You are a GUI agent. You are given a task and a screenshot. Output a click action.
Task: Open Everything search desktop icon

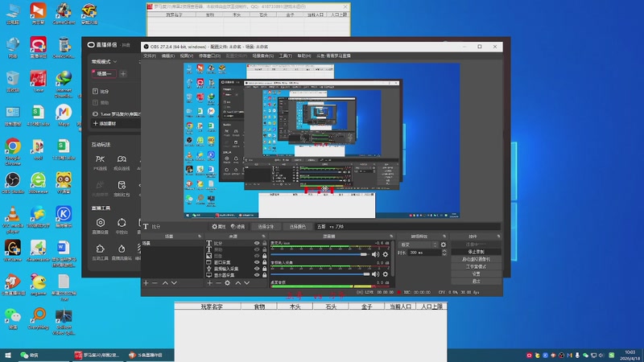coord(39,319)
